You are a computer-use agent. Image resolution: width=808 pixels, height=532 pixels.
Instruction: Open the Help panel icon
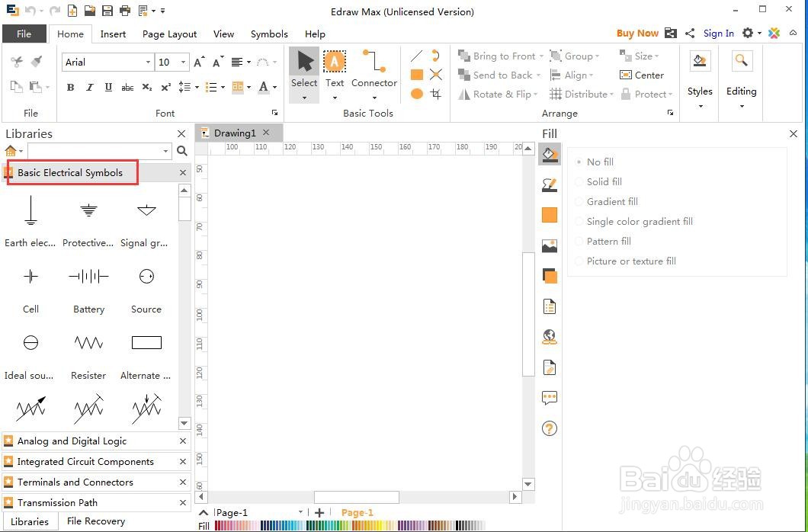pos(550,428)
